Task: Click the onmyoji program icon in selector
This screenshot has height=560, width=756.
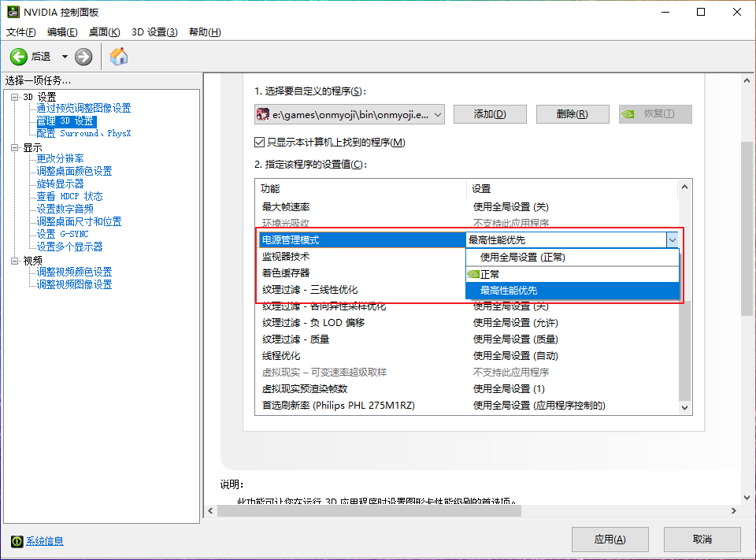Action: (263, 114)
